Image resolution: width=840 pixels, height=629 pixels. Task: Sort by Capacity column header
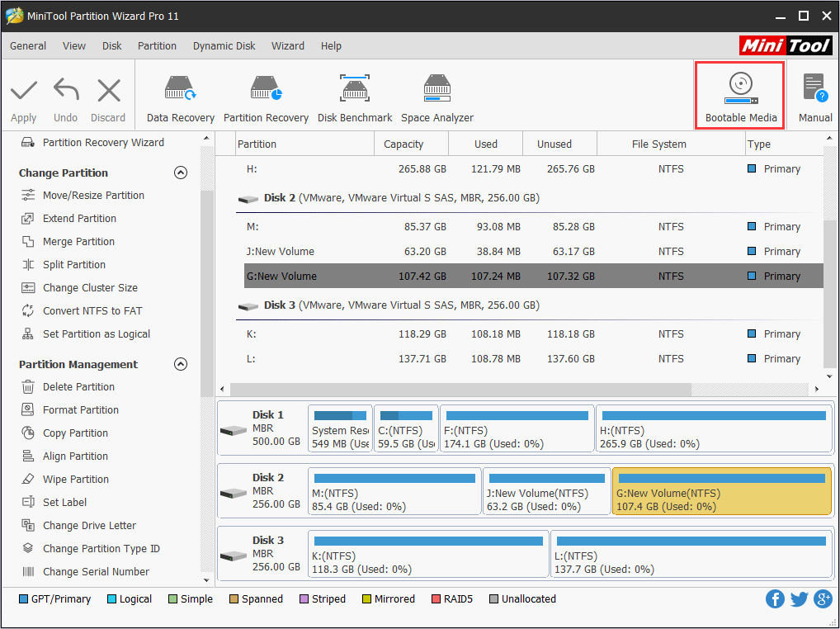click(x=412, y=144)
